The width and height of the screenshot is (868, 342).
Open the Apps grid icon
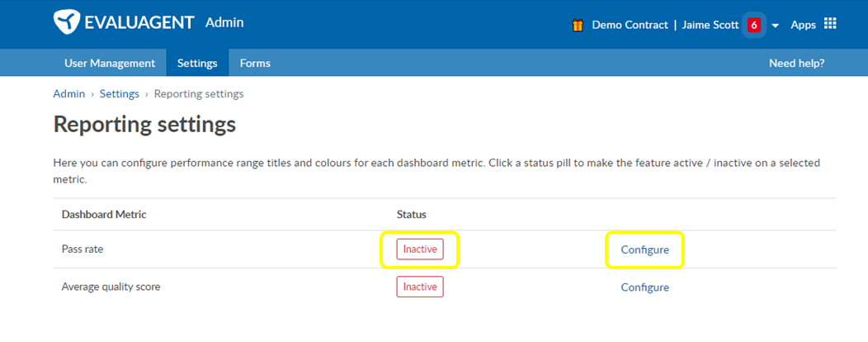tap(830, 24)
